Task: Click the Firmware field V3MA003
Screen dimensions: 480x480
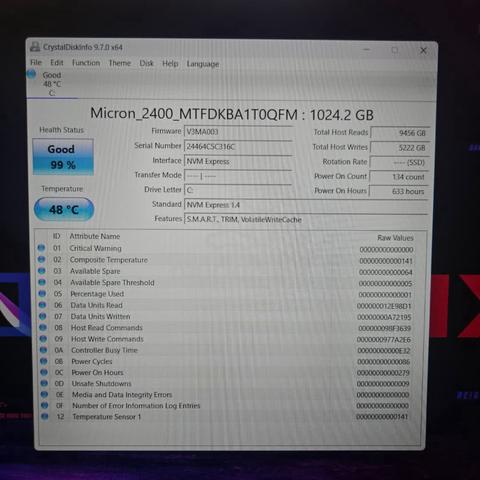Action: [x=238, y=132]
